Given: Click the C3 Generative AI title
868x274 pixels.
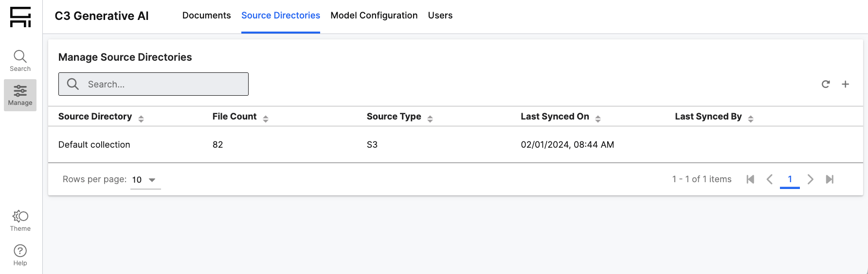Looking at the screenshot, I should [102, 16].
